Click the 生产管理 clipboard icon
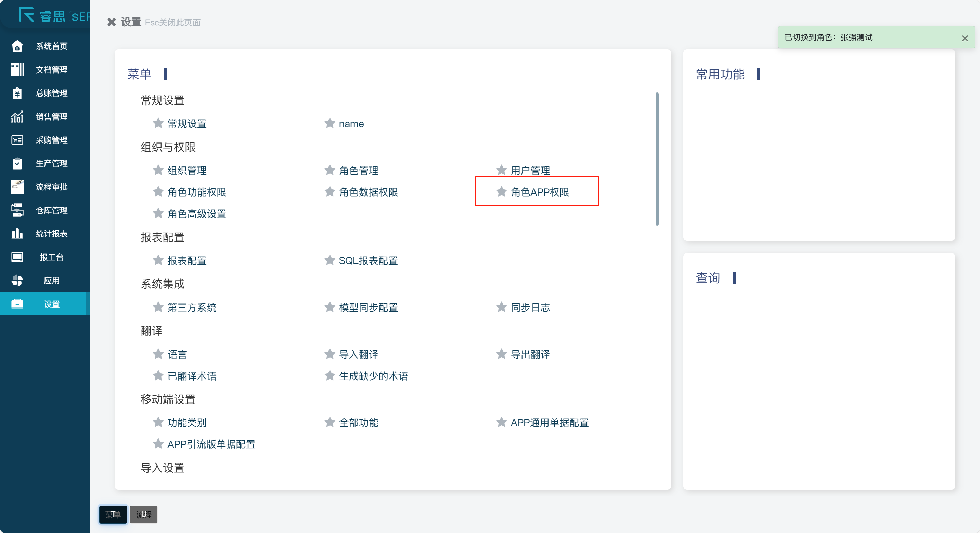Viewport: 980px width, 533px height. (17, 163)
